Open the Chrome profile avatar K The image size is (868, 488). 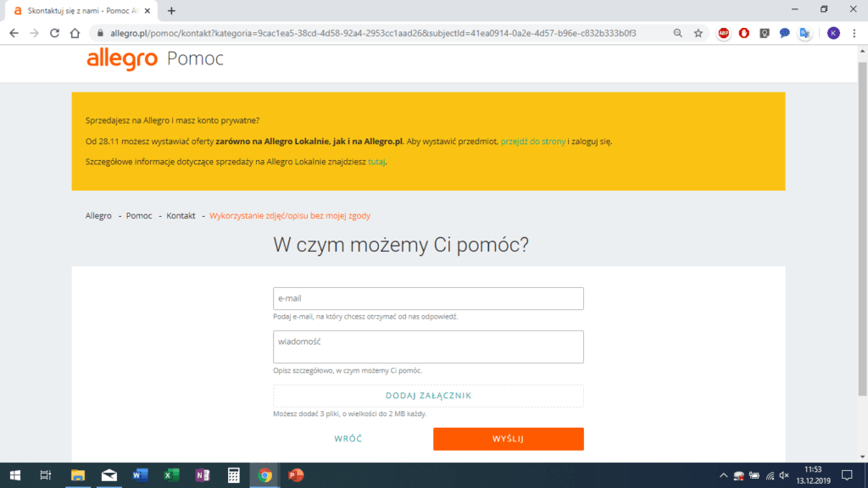click(834, 33)
